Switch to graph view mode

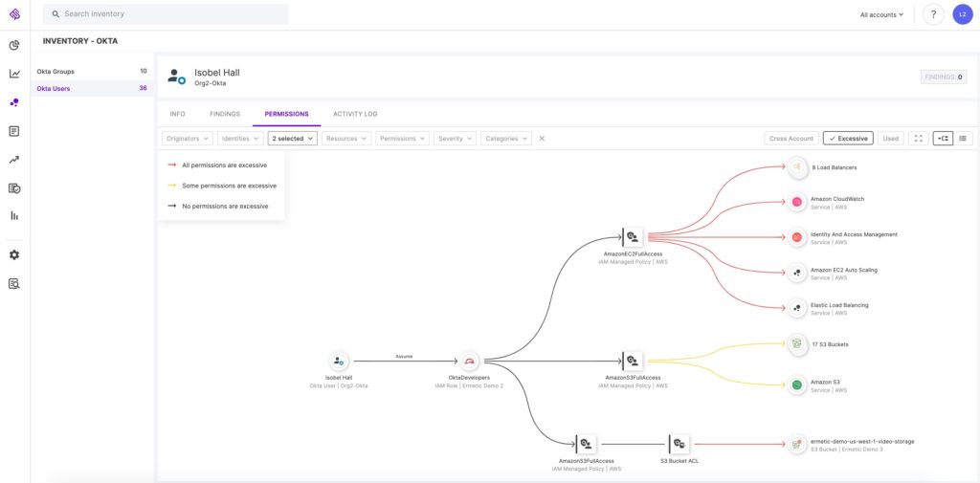coord(943,138)
